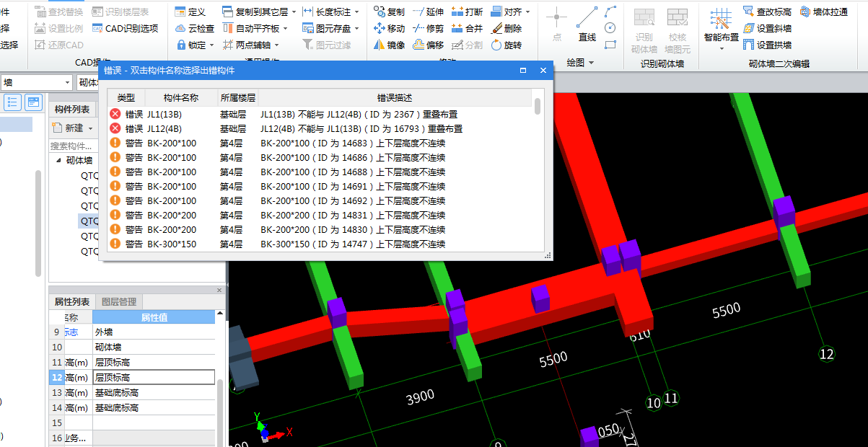Click the 新建 new component button
The width and height of the screenshot is (868, 447).
73,128
